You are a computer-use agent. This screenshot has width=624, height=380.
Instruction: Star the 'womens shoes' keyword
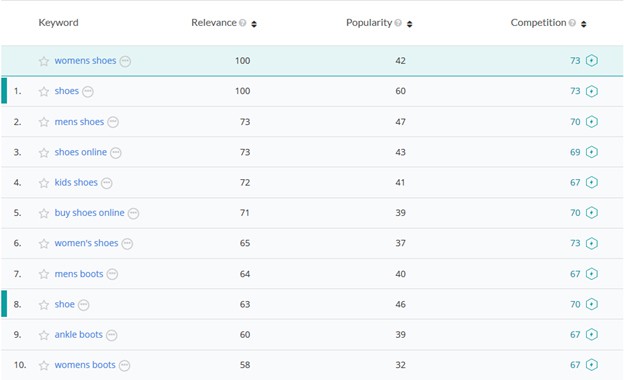pyautogui.click(x=44, y=61)
